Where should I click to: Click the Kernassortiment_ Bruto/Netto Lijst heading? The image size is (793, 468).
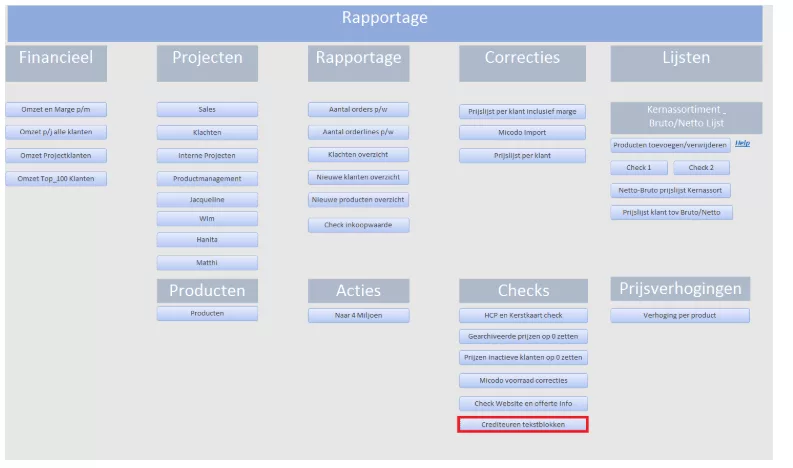pos(686,117)
